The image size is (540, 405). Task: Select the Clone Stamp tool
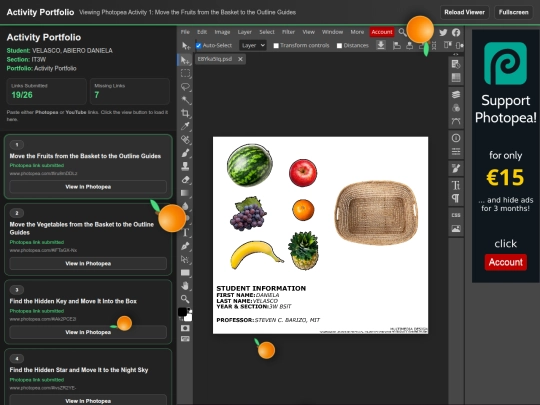pos(185,166)
